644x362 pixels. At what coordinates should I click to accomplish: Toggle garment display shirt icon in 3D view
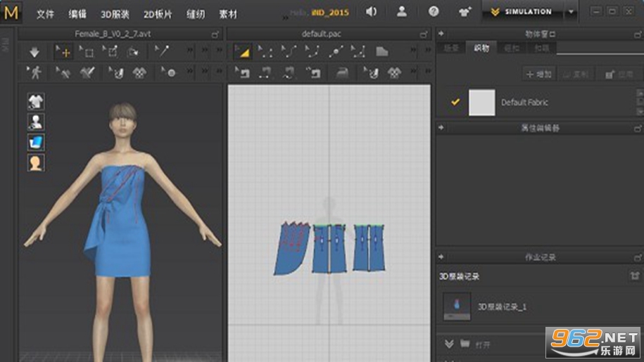36,101
